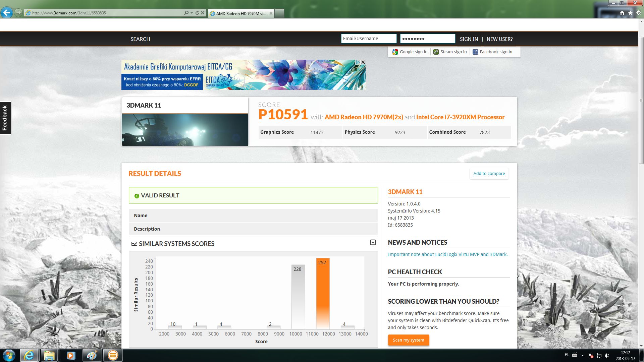The image size is (644, 362).
Task: Click the Scan my system button
Action: point(408,340)
